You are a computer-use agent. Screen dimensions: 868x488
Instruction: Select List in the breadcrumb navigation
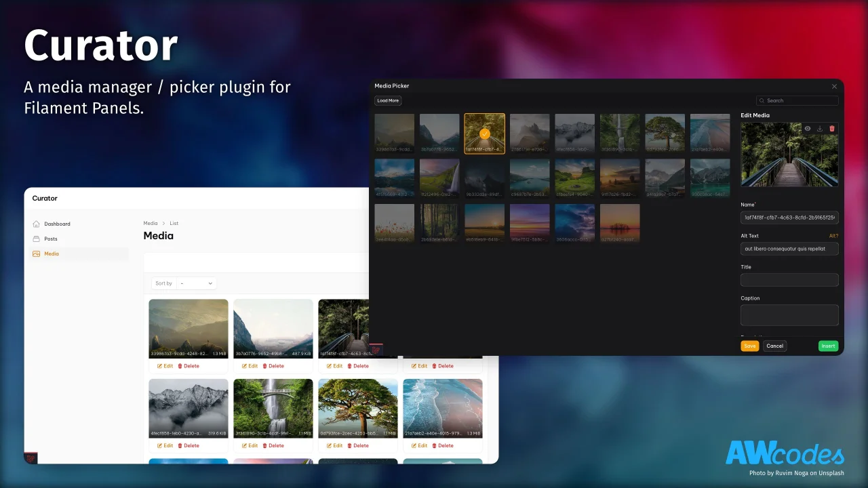tap(174, 223)
